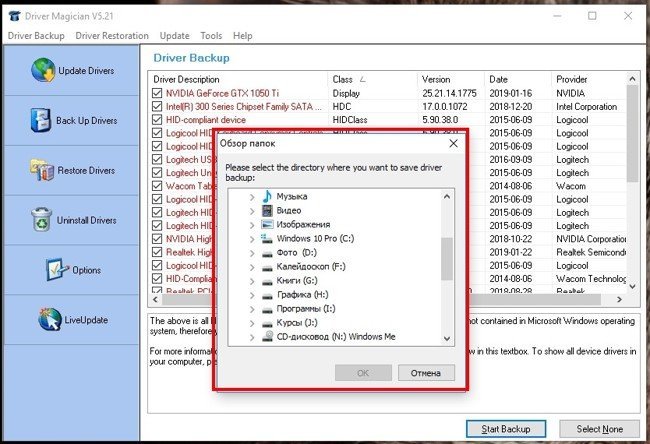Click the Driver Magician hat title icon
650x444 pixels.
pos(14,16)
